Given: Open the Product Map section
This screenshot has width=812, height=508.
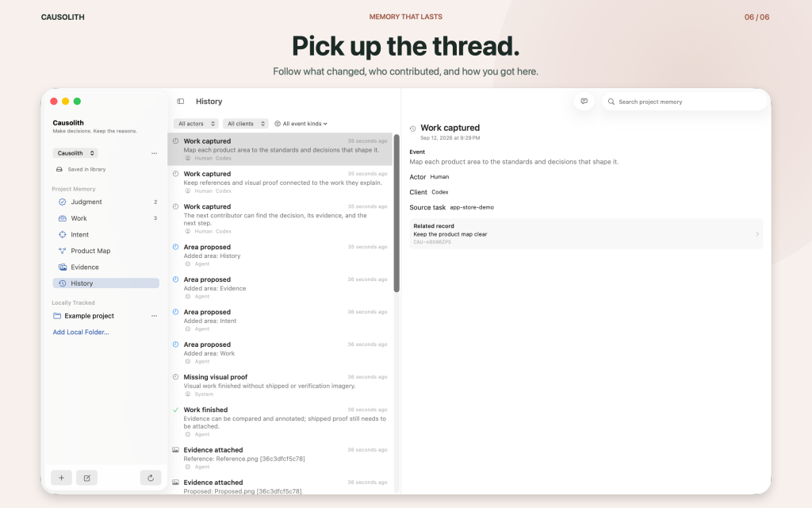Looking at the screenshot, I should 106,251.
